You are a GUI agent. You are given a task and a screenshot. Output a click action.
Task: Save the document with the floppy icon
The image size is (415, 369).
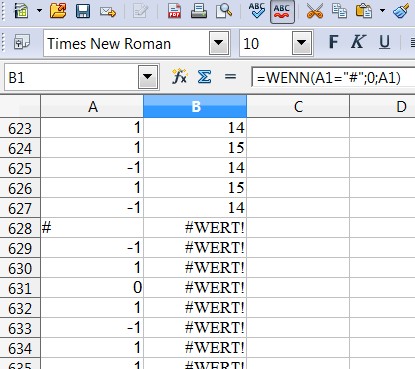83,11
